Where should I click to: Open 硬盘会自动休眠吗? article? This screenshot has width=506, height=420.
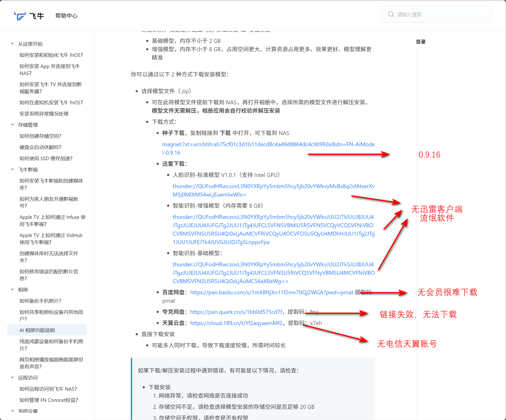(x=40, y=147)
